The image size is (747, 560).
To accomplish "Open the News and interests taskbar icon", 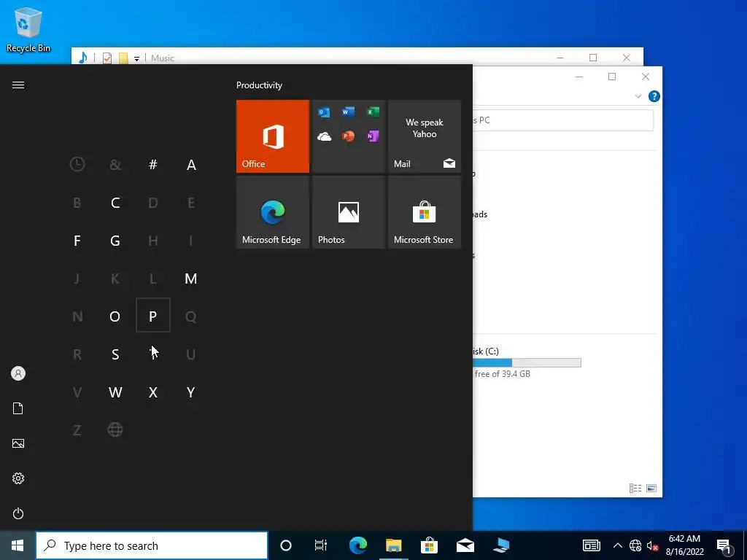I will pyautogui.click(x=591, y=545).
